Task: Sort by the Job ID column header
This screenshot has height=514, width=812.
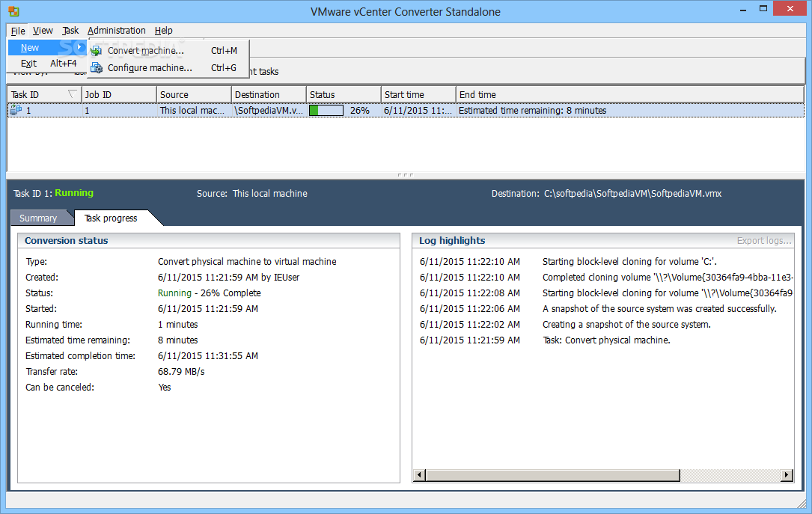Action: [x=119, y=95]
